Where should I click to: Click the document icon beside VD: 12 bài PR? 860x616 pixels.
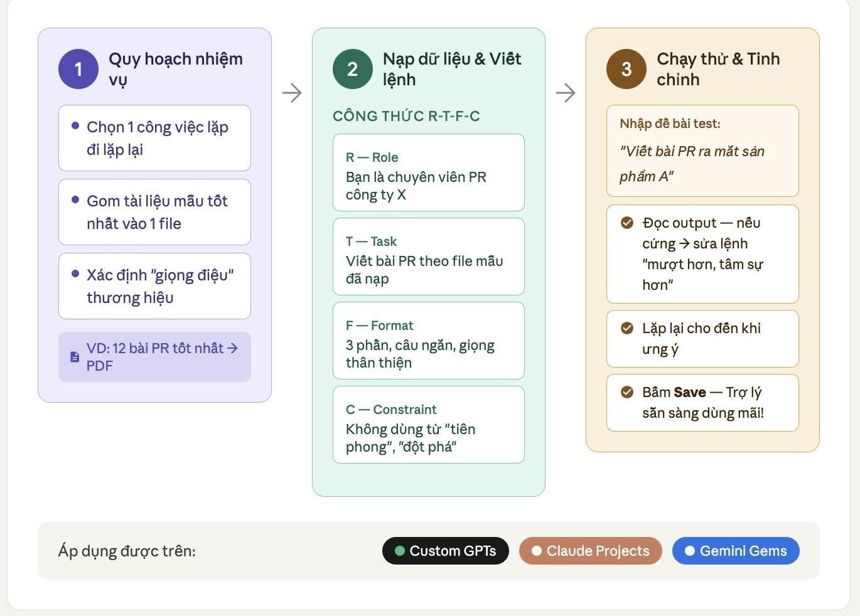coord(75,357)
